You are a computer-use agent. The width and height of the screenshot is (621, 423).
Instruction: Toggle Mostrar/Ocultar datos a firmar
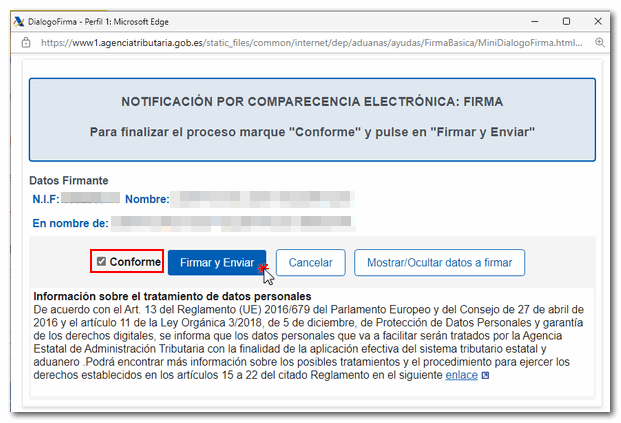click(439, 263)
